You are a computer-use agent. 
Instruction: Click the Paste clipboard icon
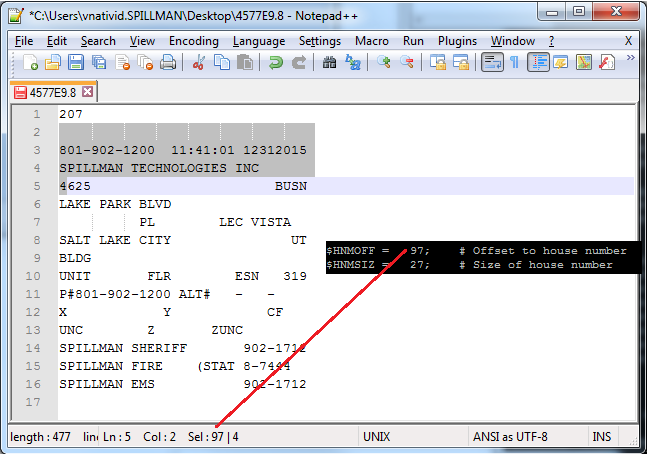pyautogui.click(x=245, y=63)
